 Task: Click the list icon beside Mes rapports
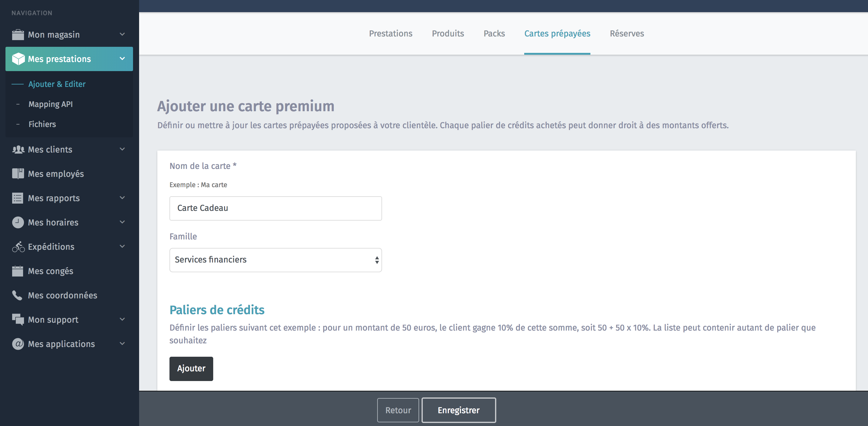click(x=18, y=198)
